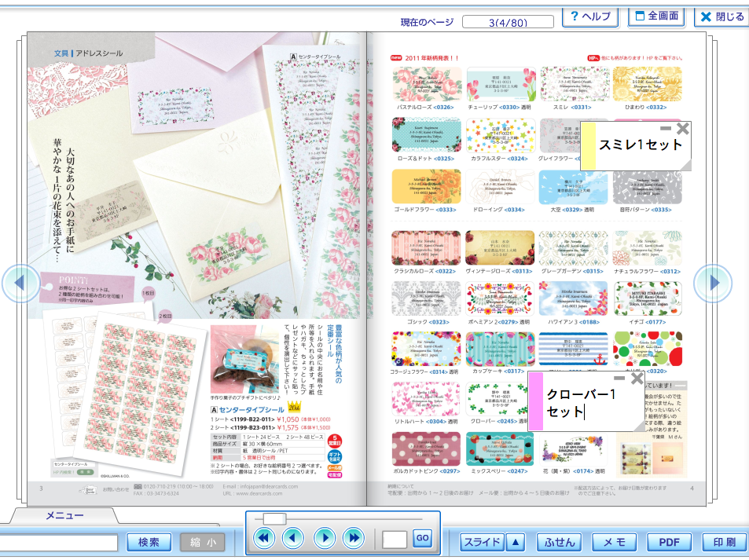Open the メモ memo tool
This screenshot has height=560, width=749.
[x=615, y=542]
